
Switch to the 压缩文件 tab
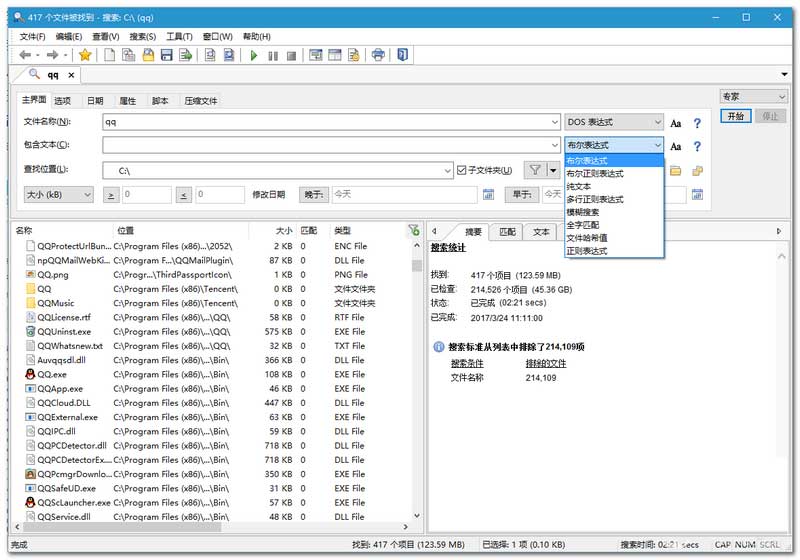pyautogui.click(x=199, y=101)
